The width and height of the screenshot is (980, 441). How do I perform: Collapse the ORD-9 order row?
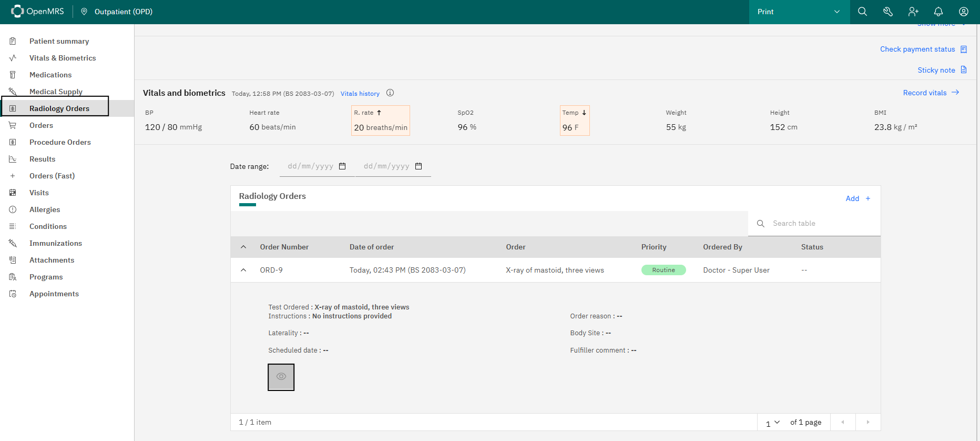[x=243, y=270]
